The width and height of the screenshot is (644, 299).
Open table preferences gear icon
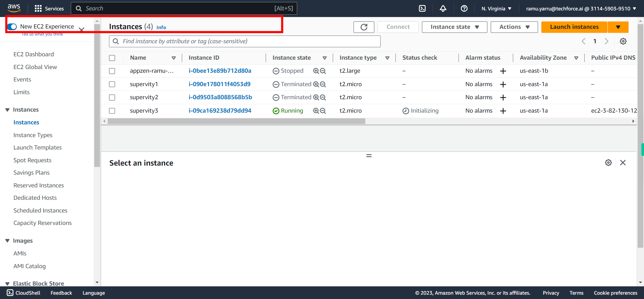[x=623, y=41]
